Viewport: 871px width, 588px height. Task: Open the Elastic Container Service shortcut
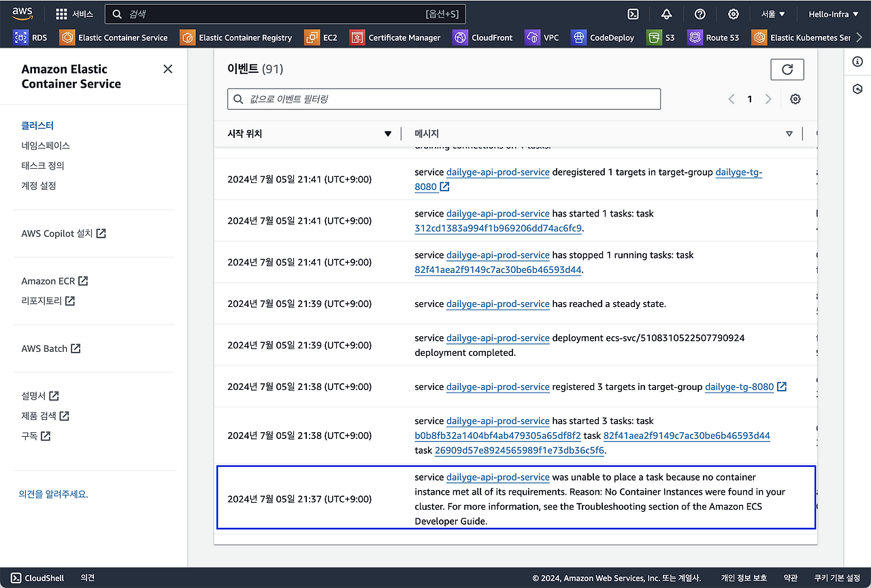(114, 37)
